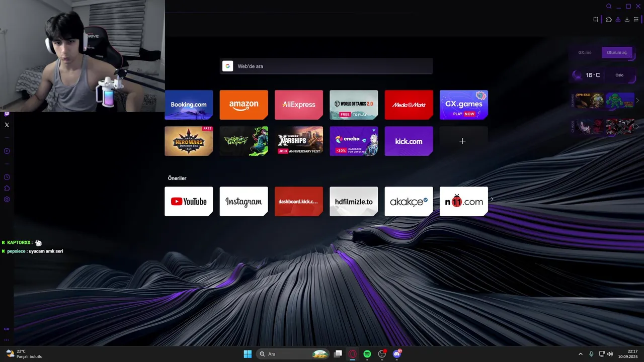
Task: Open the green robot game thumbnail
Action: [x=620, y=101]
